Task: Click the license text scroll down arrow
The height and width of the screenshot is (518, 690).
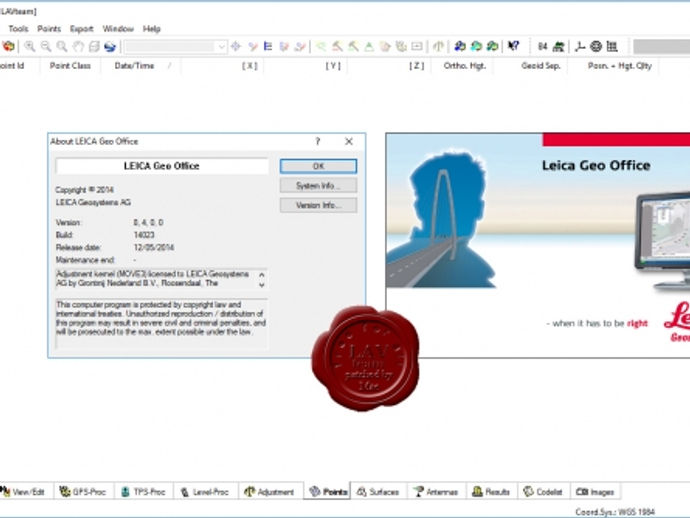Action: (262, 285)
